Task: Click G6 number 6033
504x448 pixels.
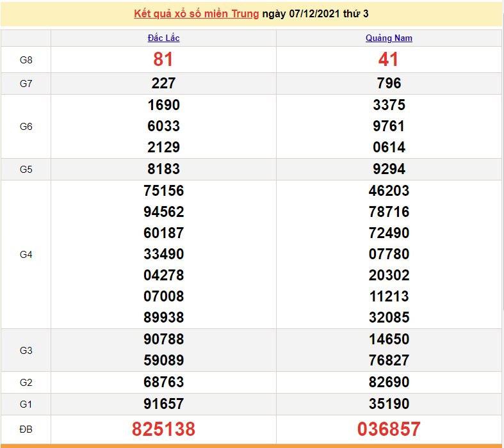Action: (x=163, y=126)
